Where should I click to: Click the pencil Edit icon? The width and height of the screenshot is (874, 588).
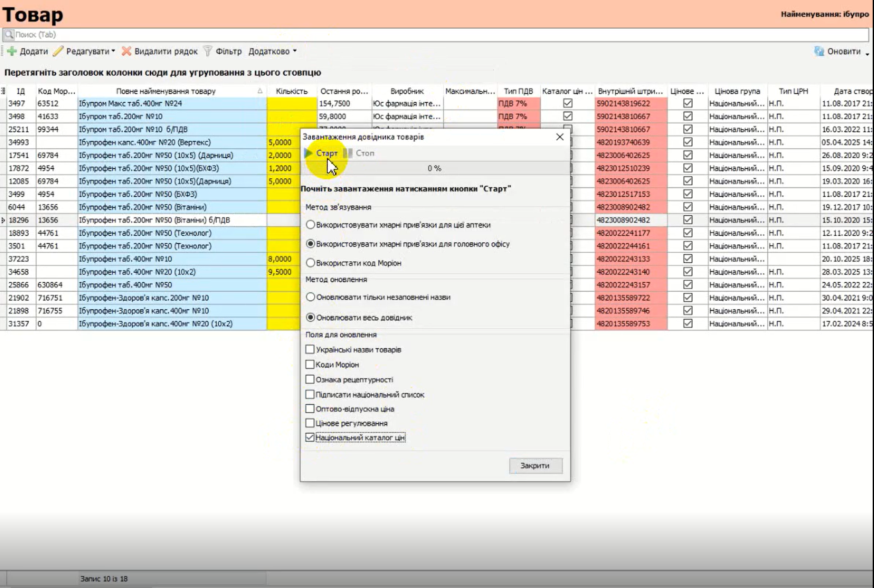(58, 51)
